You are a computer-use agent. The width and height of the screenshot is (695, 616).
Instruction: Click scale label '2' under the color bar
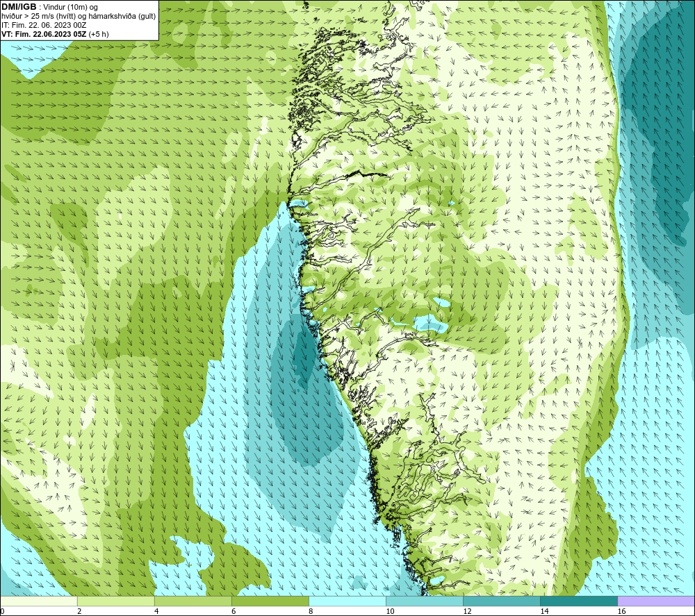click(79, 612)
